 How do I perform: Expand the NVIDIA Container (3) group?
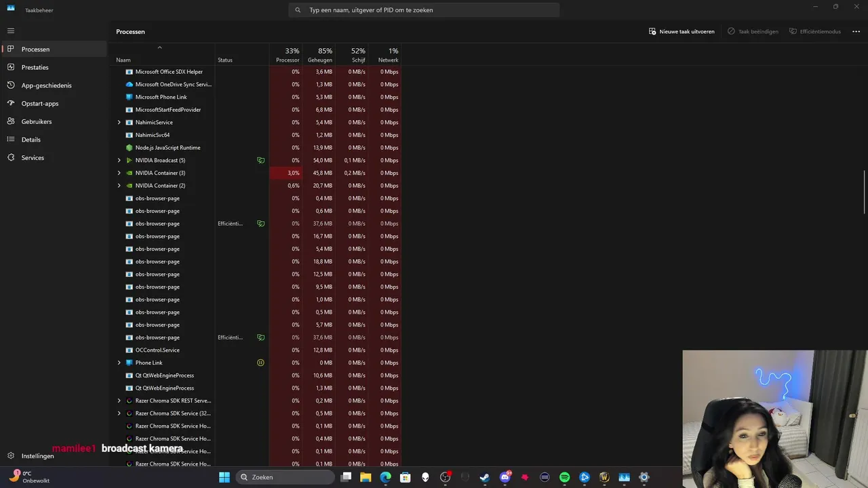click(119, 173)
